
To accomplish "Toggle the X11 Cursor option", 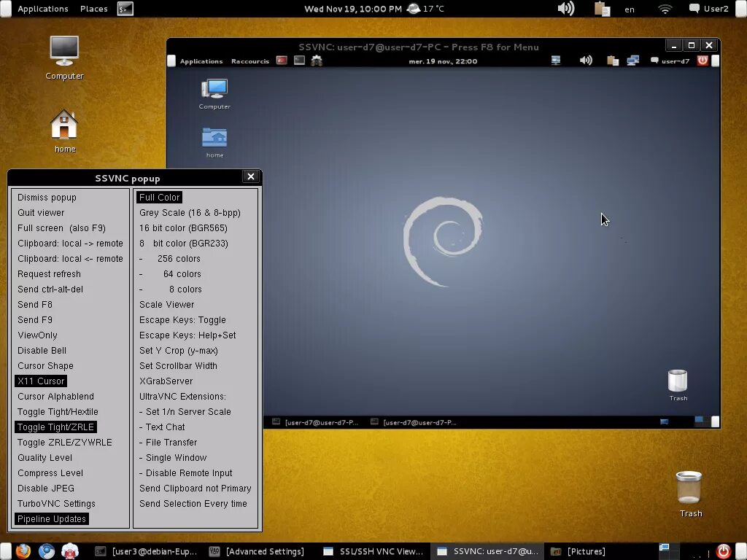I will coord(41,381).
